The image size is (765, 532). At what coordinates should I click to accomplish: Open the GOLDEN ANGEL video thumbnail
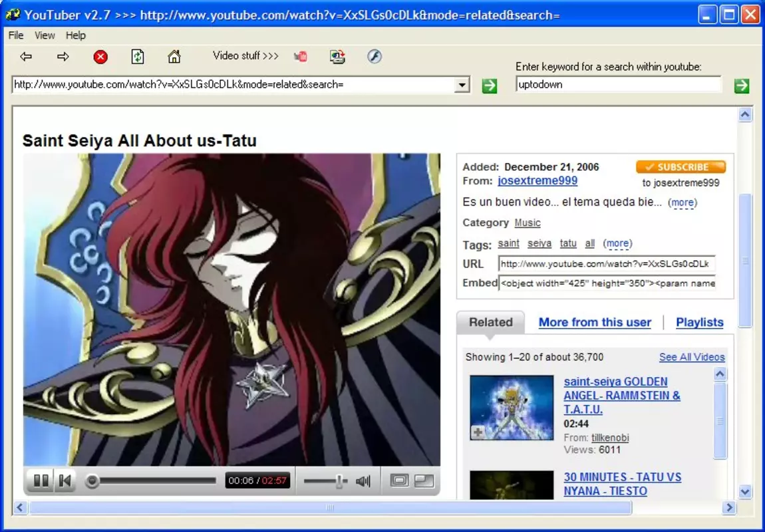click(512, 408)
